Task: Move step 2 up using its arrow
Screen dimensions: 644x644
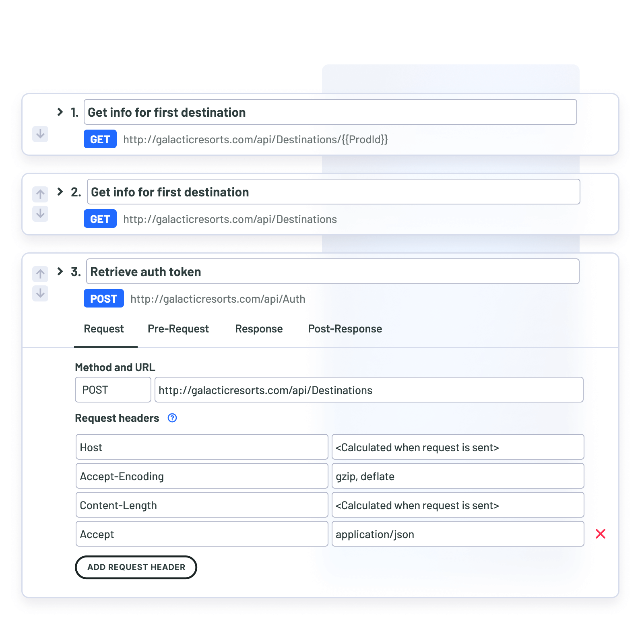Action: tap(40, 194)
